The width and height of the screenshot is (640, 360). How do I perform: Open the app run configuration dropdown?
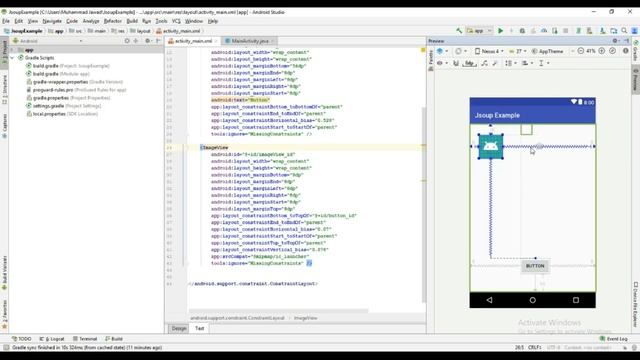pos(480,31)
